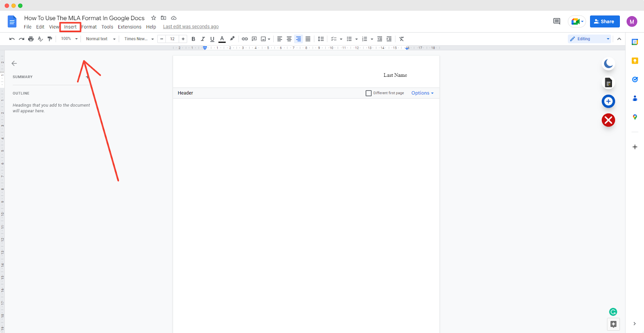The image size is (644, 333).
Task: Decrease the paragraph indent
Action: 380,39
